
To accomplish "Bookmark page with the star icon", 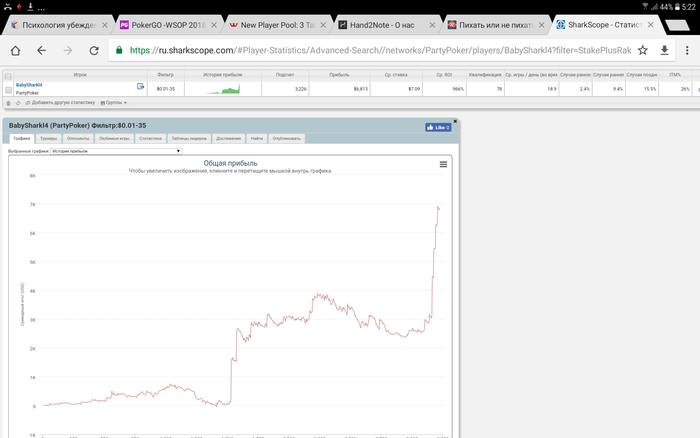I will (x=642, y=50).
